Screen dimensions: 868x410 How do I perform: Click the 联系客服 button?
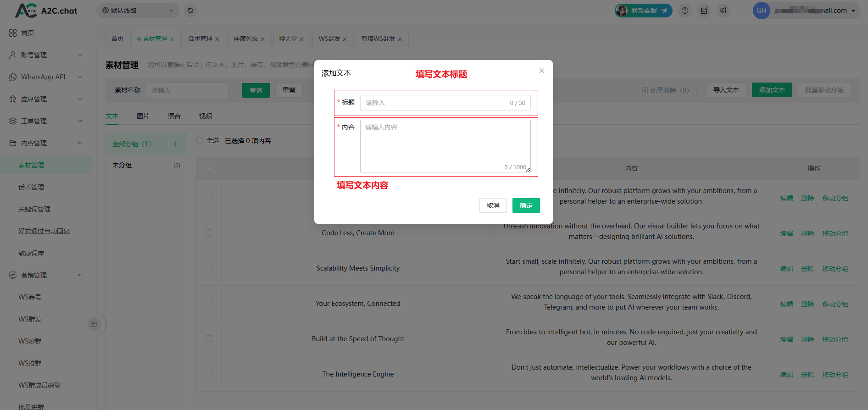pos(644,11)
